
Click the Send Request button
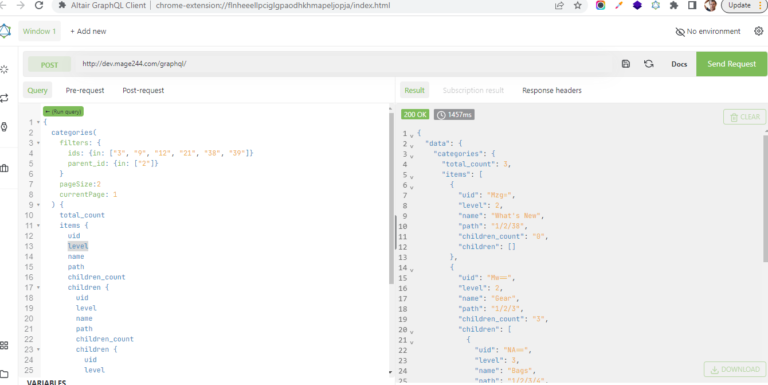click(x=731, y=64)
